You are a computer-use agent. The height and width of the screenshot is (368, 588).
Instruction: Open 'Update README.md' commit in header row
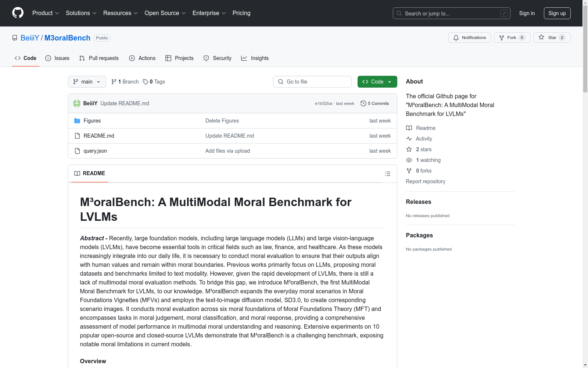coord(125,103)
